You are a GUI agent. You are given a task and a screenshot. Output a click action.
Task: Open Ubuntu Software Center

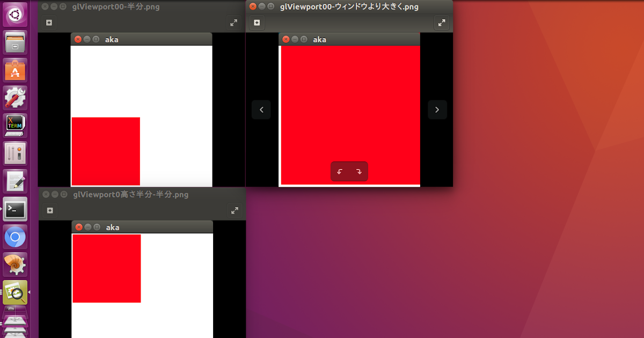(x=14, y=70)
